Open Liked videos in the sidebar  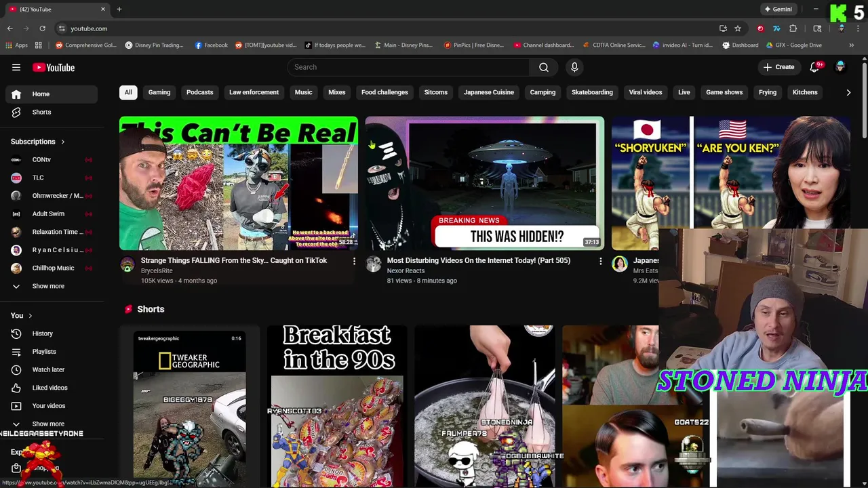tap(49, 388)
